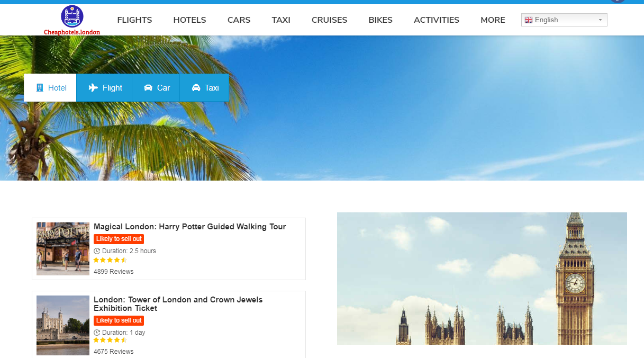
Task: Switch to the Flight search tab
Action: click(104, 87)
